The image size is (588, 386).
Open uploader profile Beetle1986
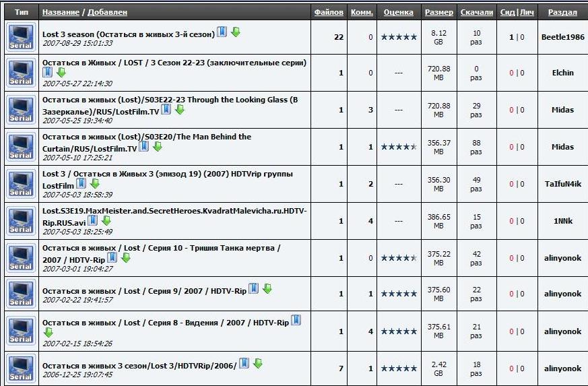562,37
